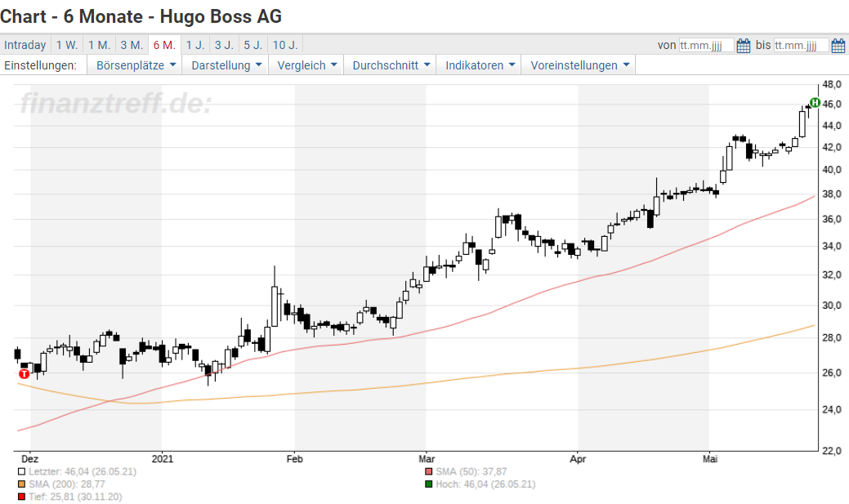Click the 'Tief: 25,81 (30.11.20)' legend text
Image resolution: width=849 pixels, height=504 pixels.
75,497
